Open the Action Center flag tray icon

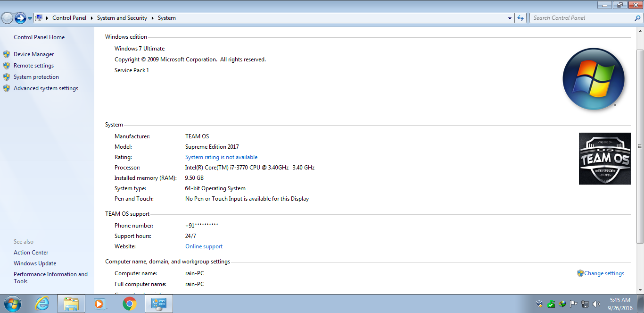(x=574, y=304)
